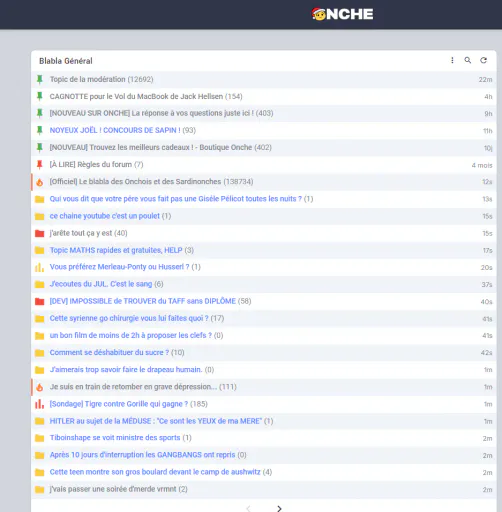Screen dimensions: 502x512
Task: Open j'vais passer une soirée d'merde vrmnt
Action: 113,489
